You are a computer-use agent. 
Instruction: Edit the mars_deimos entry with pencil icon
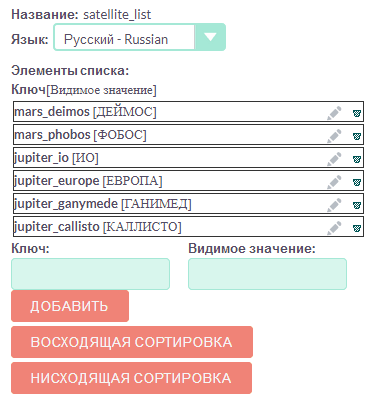[334, 113]
